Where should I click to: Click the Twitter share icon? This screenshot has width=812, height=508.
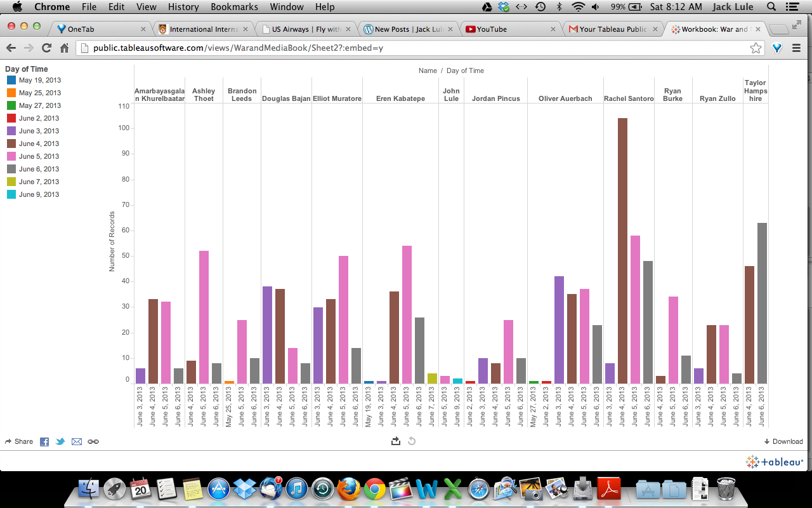click(x=60, y=441)
